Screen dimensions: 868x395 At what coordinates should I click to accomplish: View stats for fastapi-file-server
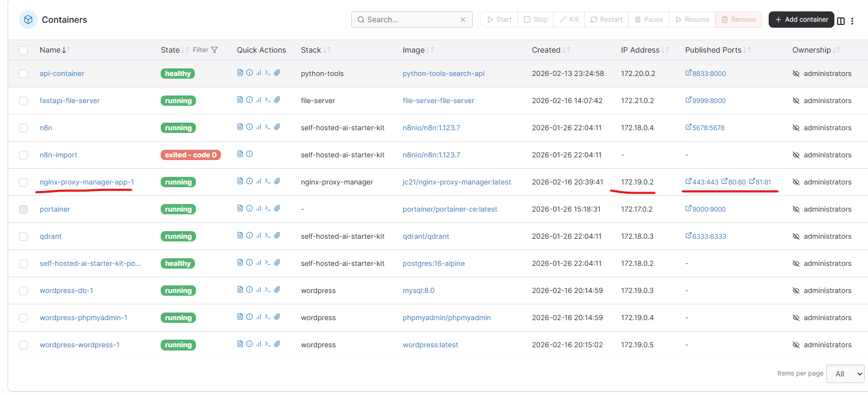pyautogui.click(x=258, y=100)
